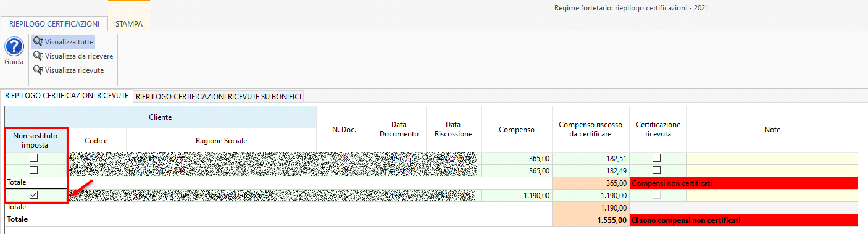Screen dimensions: 868x234
Task: Click the Note field in the 182,49 row
Action: pyautogui.click(x=772, y=170)
